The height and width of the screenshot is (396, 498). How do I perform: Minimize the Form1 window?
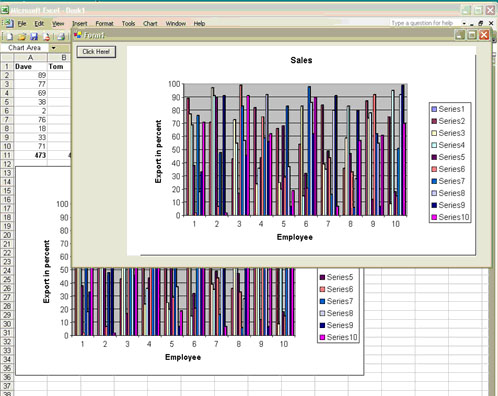click(x=460, y=35)
